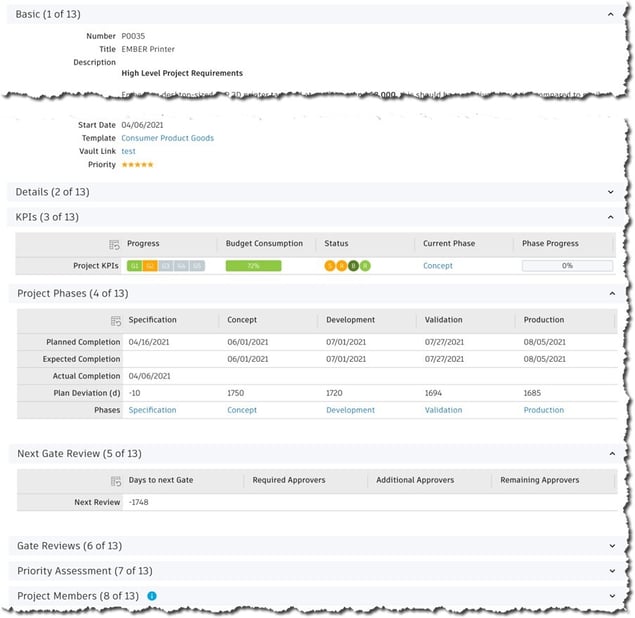This screenshot has height=618, width=635.
Task: Select Planned Completion 08/05/2021 under Production
Action: pyautogui.click(x=544, y=342)
